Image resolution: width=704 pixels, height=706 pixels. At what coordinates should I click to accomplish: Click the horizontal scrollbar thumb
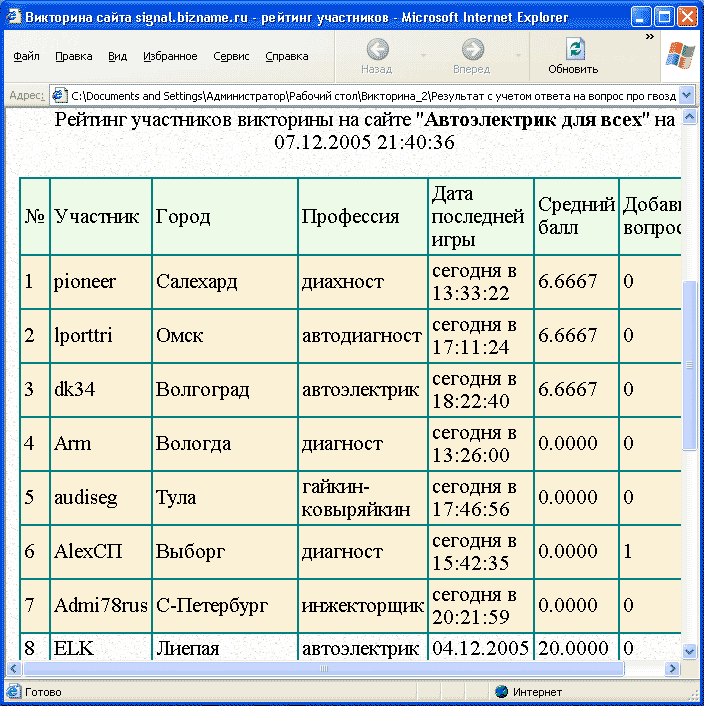pyautogui.click(x=324, y=668)
